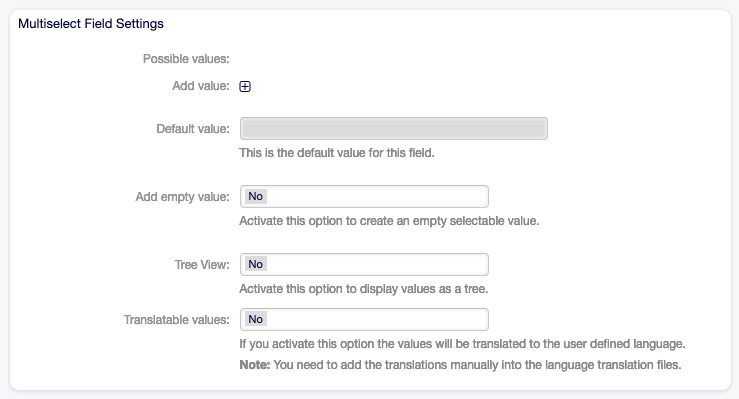Click the Possible values label
Image resolution: width=739 pixels, height=399 pixels.
point(186,59)
